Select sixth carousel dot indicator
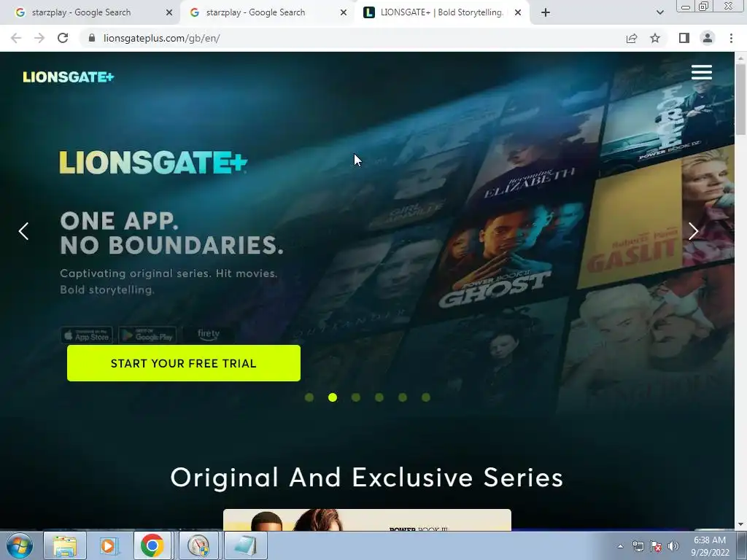The image size is (747, 560). pos(426,397)
